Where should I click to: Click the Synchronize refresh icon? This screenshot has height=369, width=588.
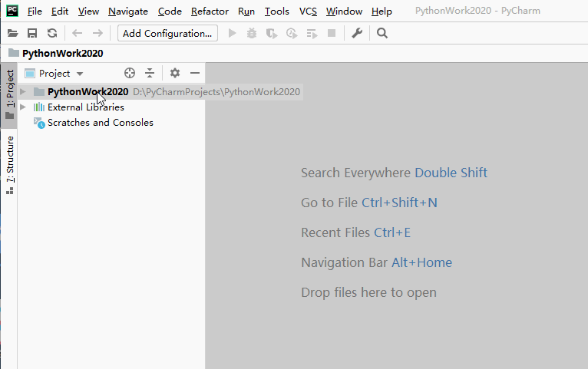click(52, 33)
